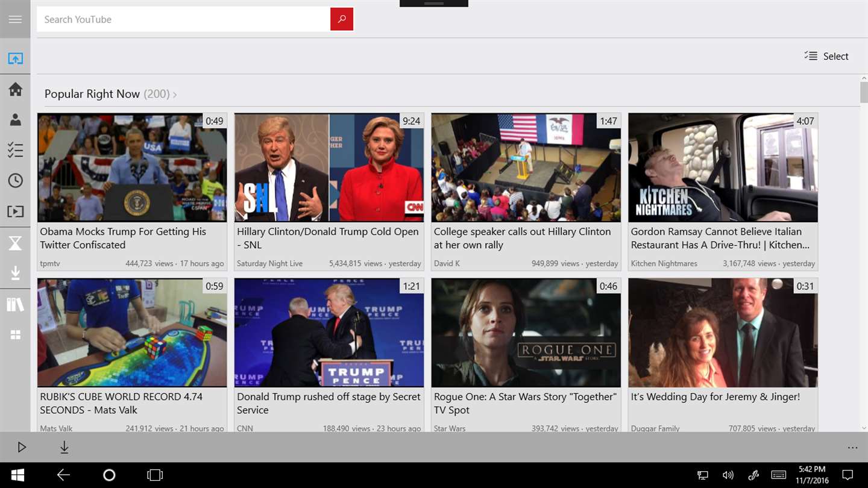Open the SNL Cold Open thumbnail
The width and height of the screenshot is (868, 488).
click(x=329, y=167)
